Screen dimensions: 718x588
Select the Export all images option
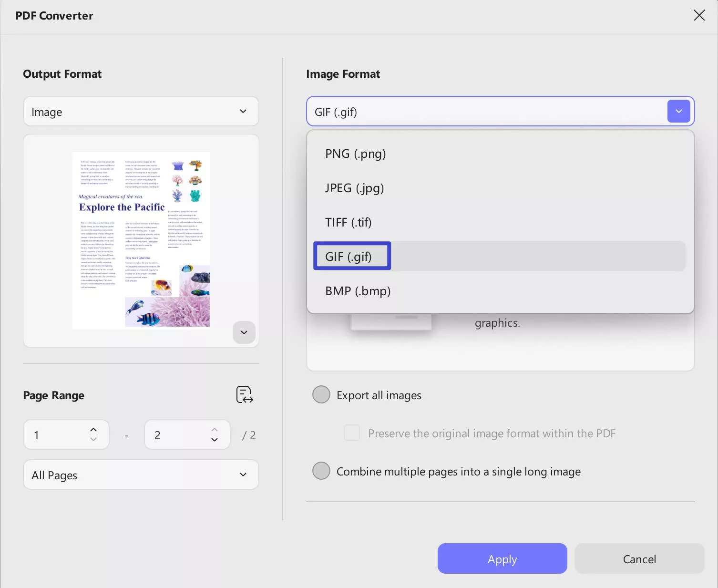tap(321, 395)
